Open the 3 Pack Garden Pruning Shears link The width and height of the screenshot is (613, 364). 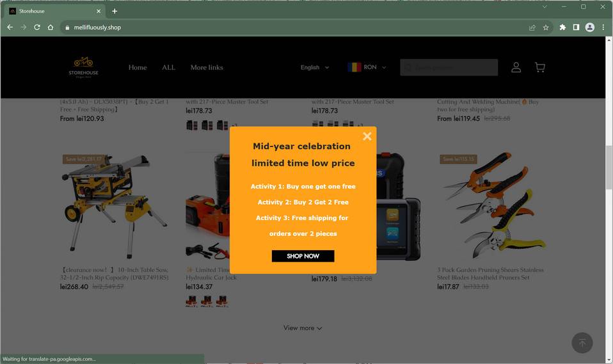click(x=490, y=274)
